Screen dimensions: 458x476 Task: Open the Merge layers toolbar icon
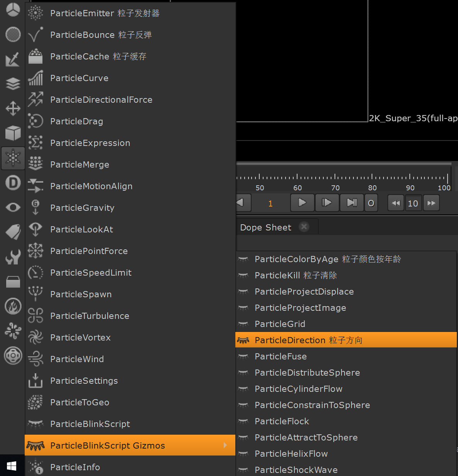[x=13, y=84]
